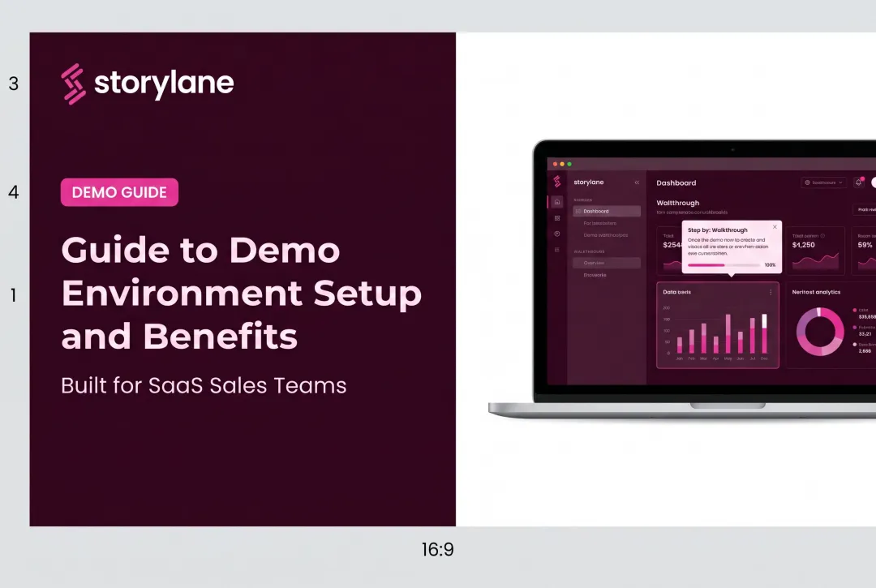Click the donut chart in the analytics card
The width and height of the screenshot is (876, 588).
click(820, 332)
